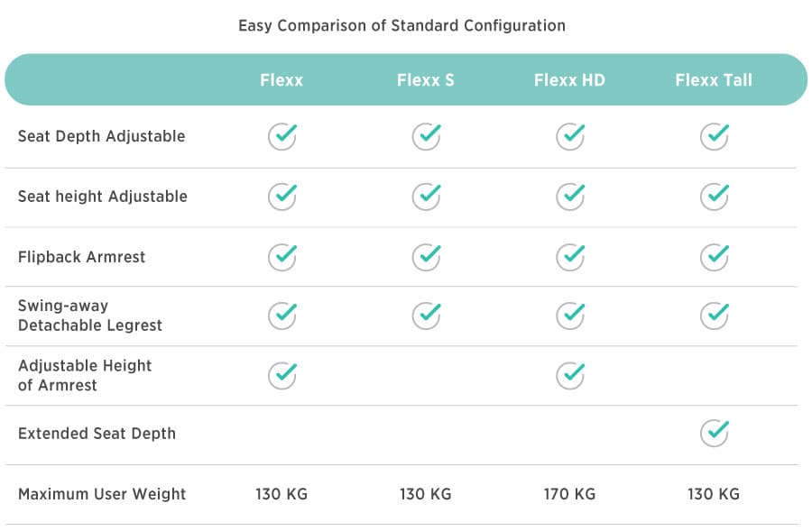Click the Flexx Seat Depth Adjustable checkmark
The height and width of the screenshot is (531, 812).
pos(282,137)
